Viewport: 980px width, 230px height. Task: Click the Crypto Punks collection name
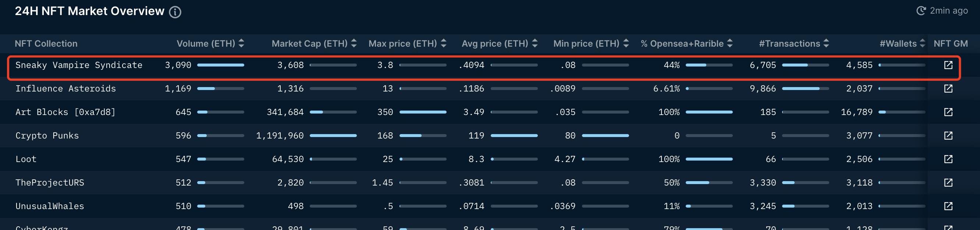47,136
